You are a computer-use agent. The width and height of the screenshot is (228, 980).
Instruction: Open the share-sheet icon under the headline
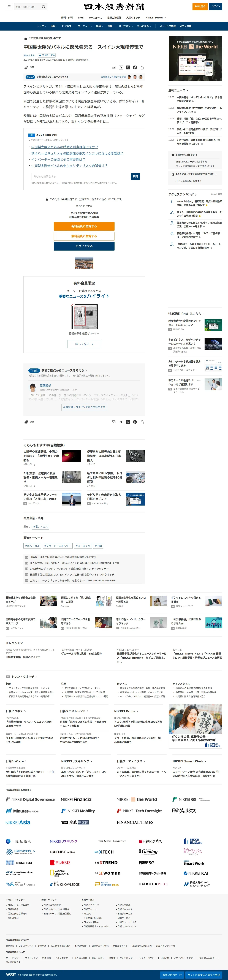pyautogui.click(x=142, y=67)
